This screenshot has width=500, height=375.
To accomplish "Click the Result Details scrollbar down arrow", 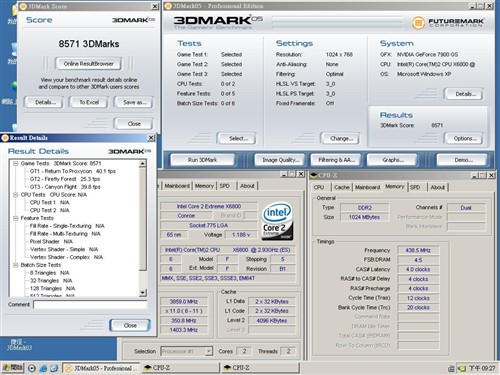I will [x=143, y=293].
